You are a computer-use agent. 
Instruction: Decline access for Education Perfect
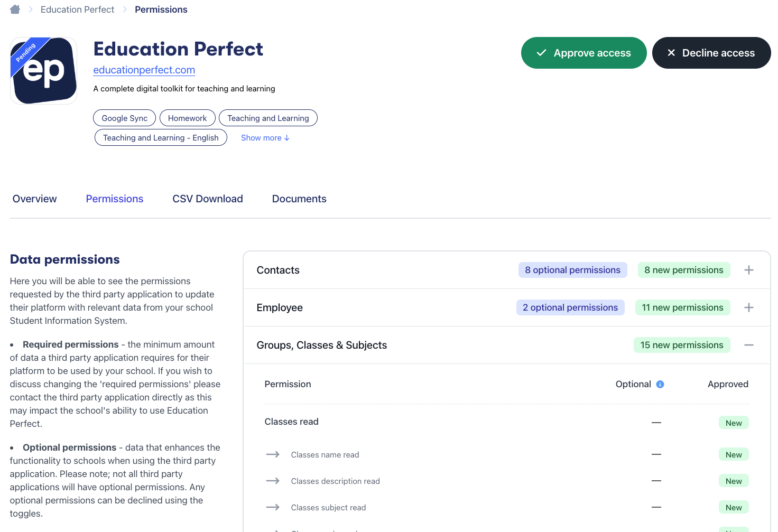(x=711, y=53)
